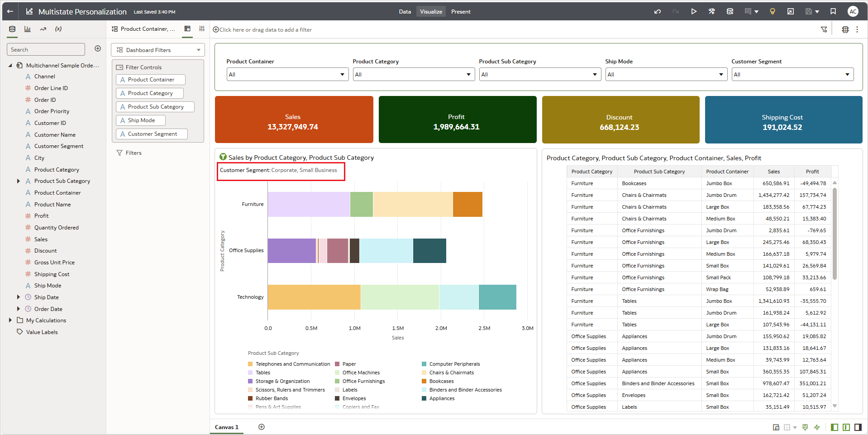
Task: Click the data panel Search field
Action: pyautogui.click(x=46, y=50)
